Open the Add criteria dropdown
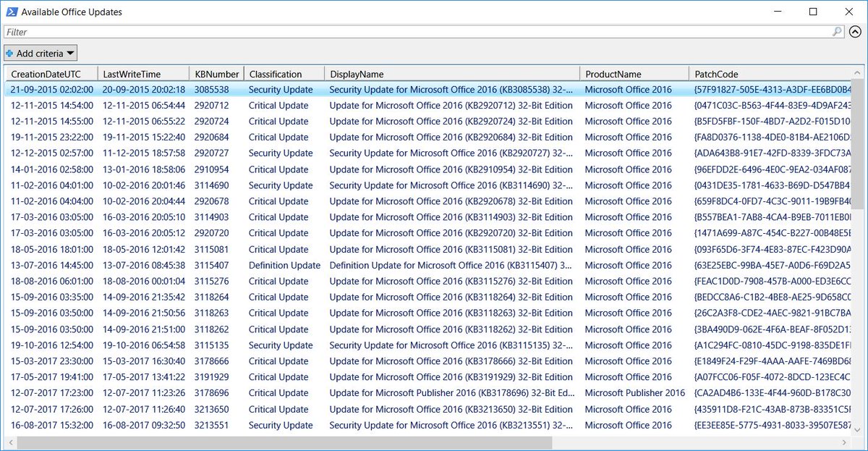The width and height of the screenshot is (868, 451). [x=41, y=54]
